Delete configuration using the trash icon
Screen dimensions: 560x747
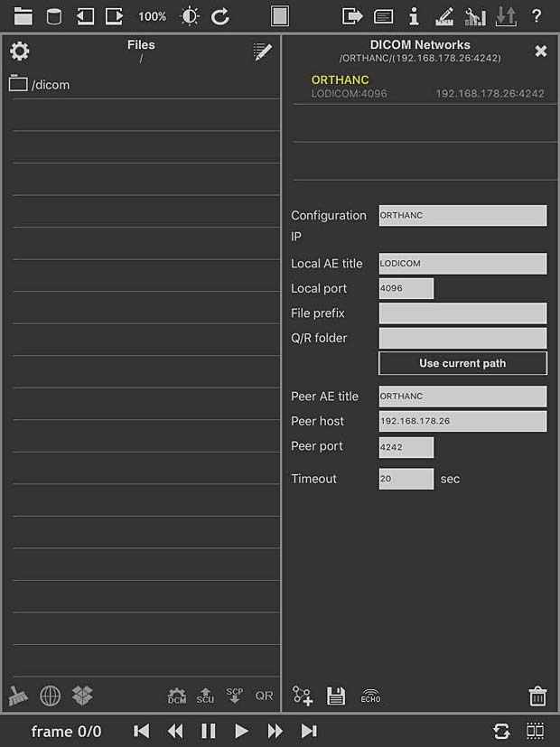pyautogui.click(x=537, y=696)
